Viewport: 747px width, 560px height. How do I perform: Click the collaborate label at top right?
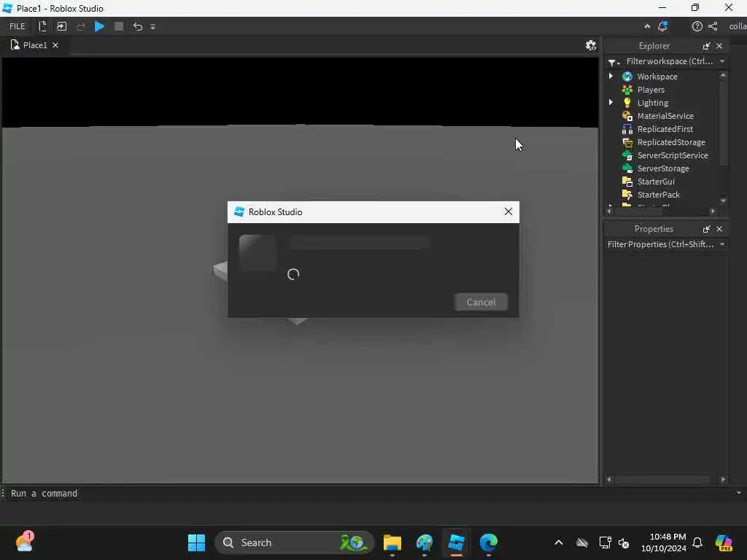[738, 26]
